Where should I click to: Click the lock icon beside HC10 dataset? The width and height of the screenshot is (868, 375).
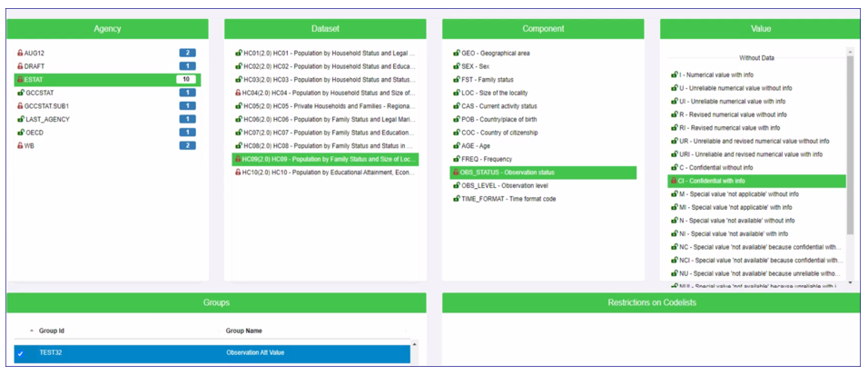[238, 173]
